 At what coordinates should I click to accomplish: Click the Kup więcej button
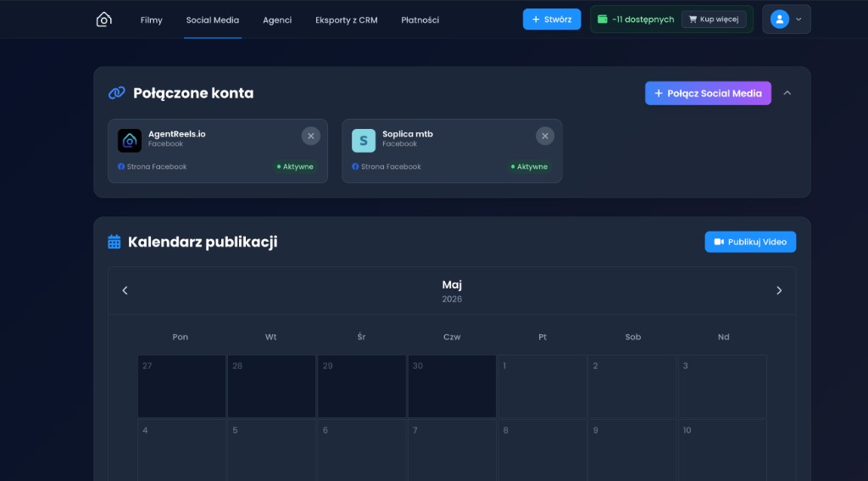point(714,20)
